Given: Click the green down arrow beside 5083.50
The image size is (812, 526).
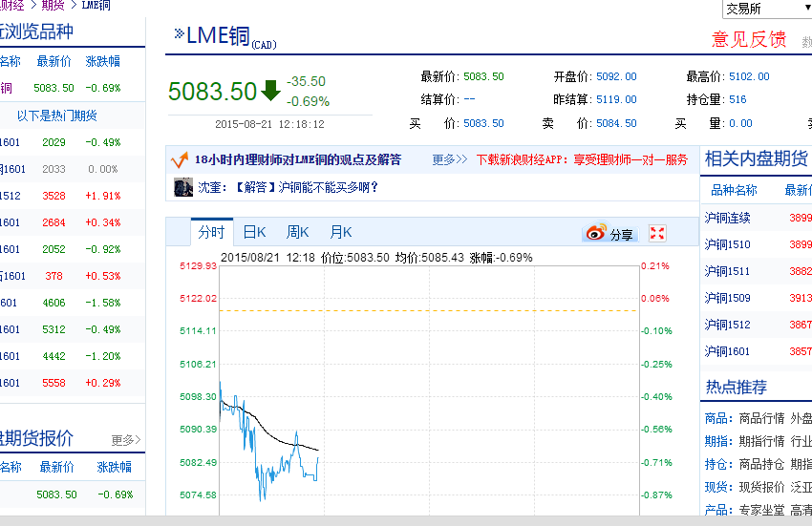Looking at the screenshot, I should [x=270, y=91].
